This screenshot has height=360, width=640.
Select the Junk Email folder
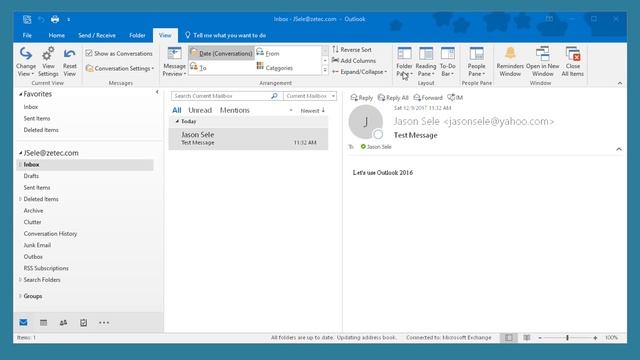click(37, 245)
